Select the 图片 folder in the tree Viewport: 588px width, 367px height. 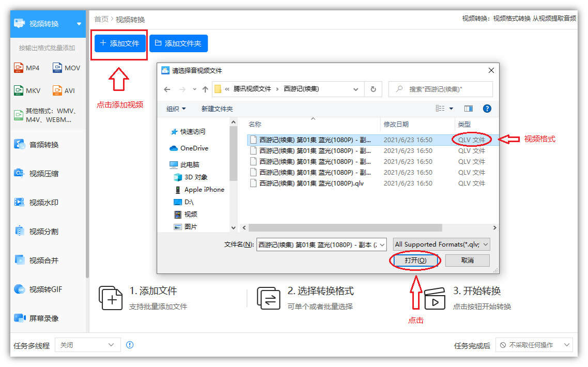[185, 226]
